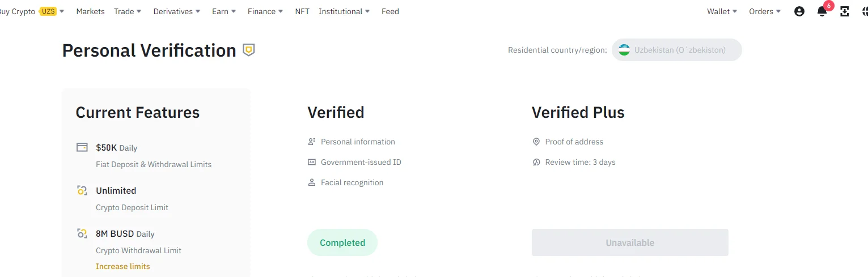Open the Orders dropdown
Viewport: 868px width, 277px height.
pyautogui.click(x=765, y=11)
